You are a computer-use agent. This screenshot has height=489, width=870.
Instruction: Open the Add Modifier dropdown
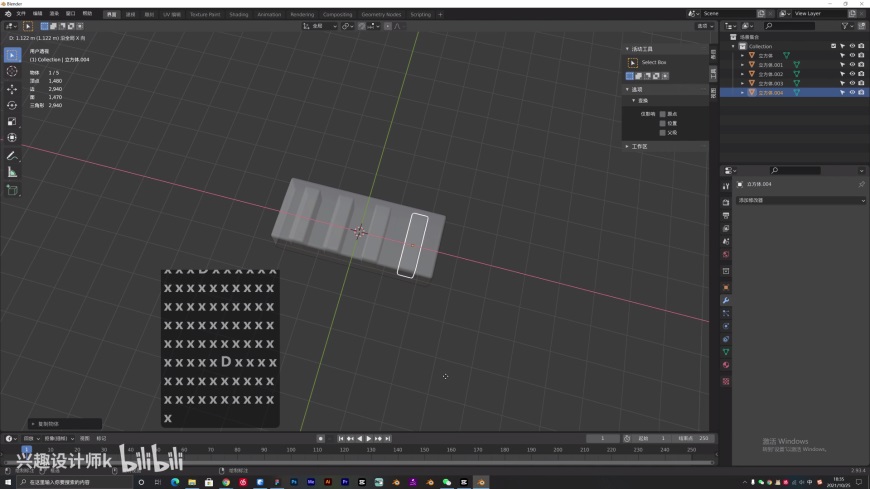pyautogui.click(x=801, y=200)
